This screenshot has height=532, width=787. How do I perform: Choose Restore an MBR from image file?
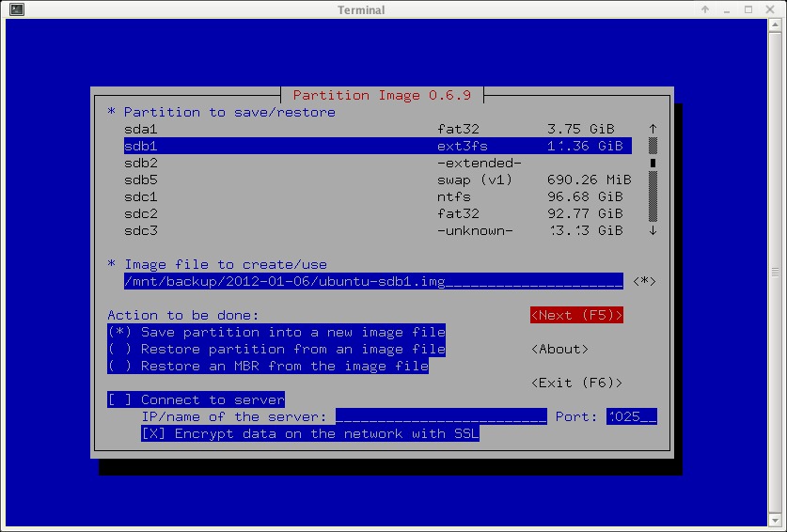pos(268,366)
